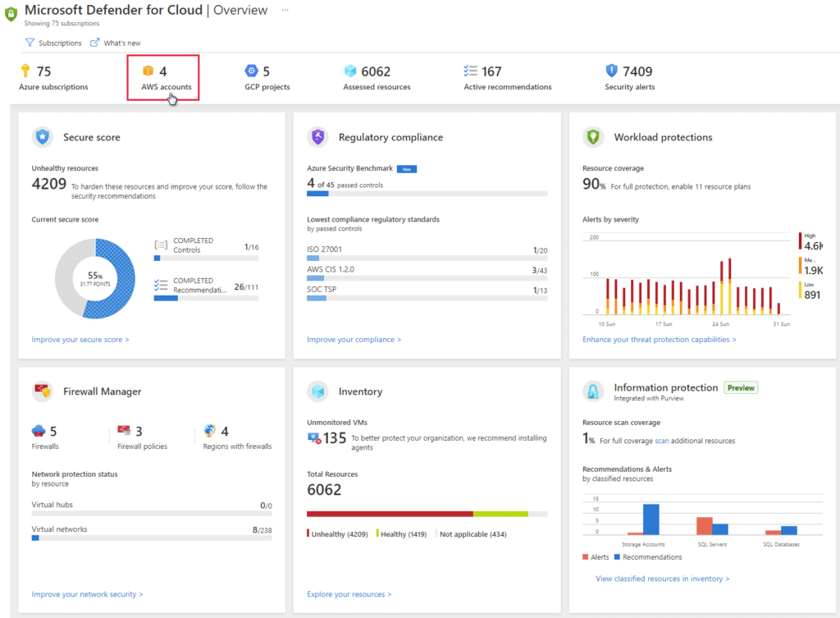Screen dimensions: 840x618
Task: Click the Azure Security Benchmark passed controls bar
Action: 427,194
